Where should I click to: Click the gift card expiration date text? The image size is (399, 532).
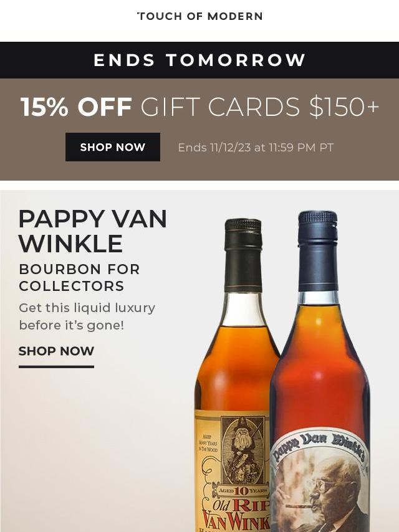(256, 147)
